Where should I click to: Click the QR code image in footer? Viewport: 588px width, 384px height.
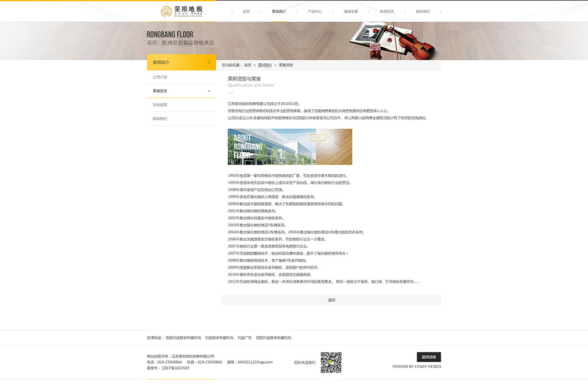click(x=331, y=362)
